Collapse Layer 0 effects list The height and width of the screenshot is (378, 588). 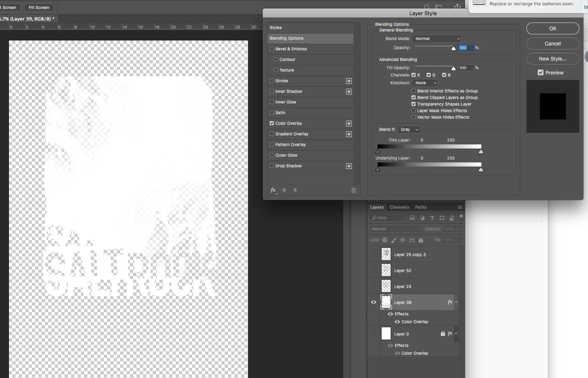point(456,334)
